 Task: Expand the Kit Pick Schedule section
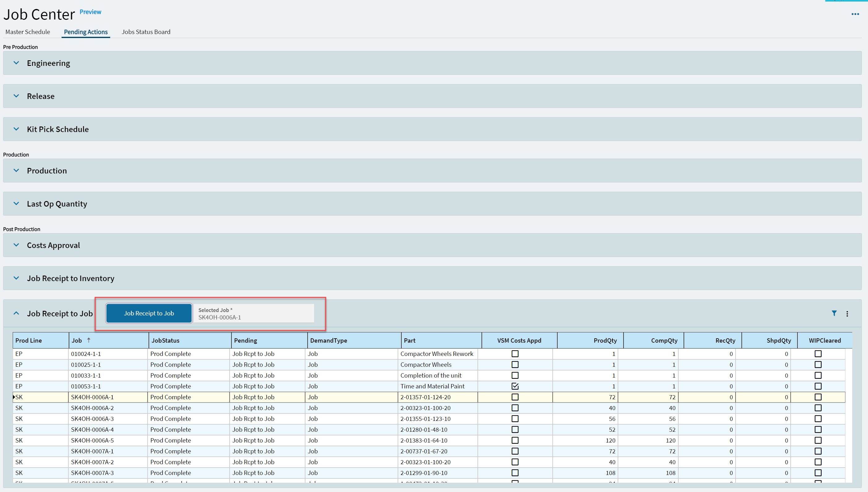pyautogui.click(x=16, y=129)
